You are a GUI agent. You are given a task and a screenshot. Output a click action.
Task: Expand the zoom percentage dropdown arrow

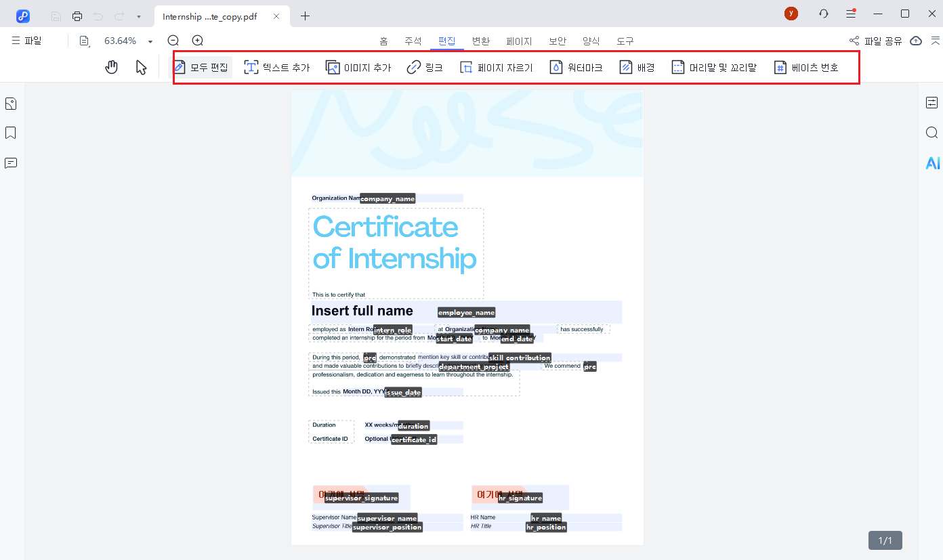pyautogui.click(x=150, y=41)
